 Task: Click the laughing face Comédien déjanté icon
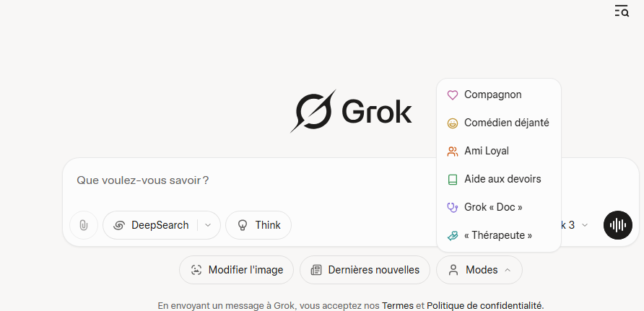[452, 123]
